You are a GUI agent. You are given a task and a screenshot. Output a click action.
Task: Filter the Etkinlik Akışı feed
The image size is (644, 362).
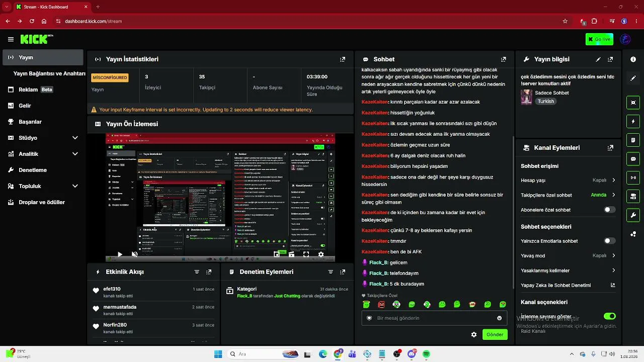tap(197, 272)
